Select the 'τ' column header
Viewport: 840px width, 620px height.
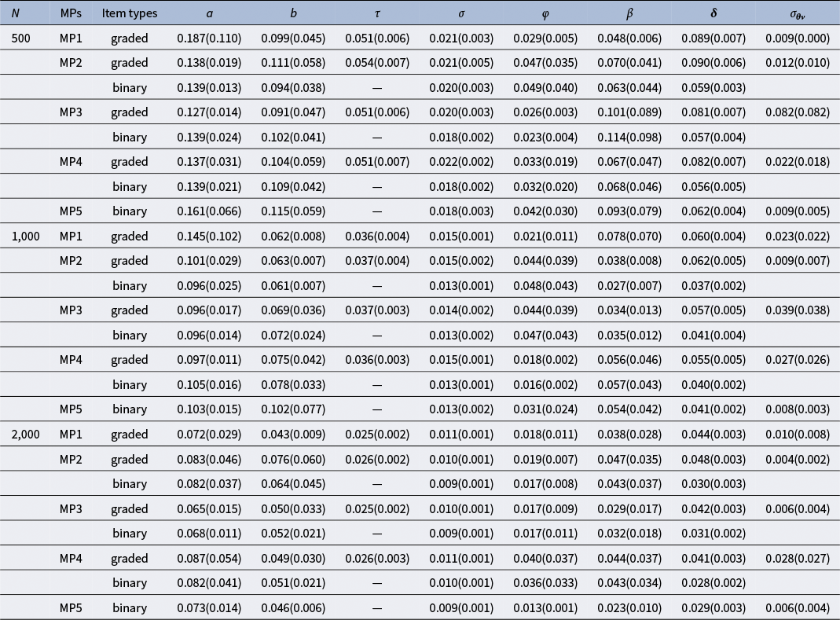[x=377, y=13]
